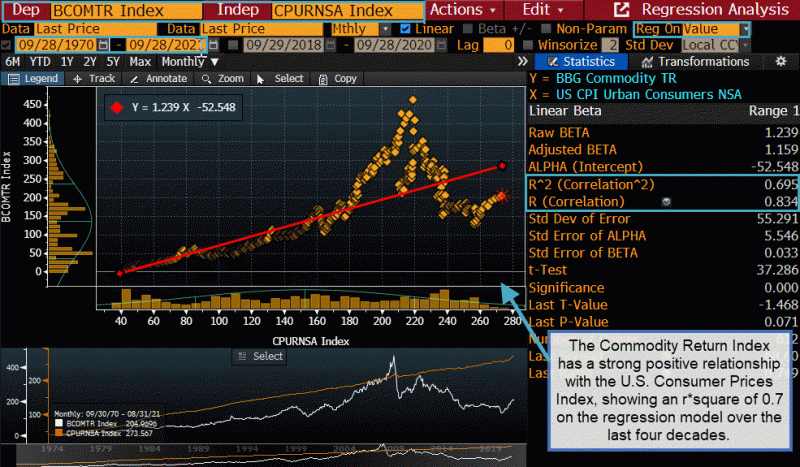
Task: Click the Regression Analysis export icon
Action: point(621,10)
